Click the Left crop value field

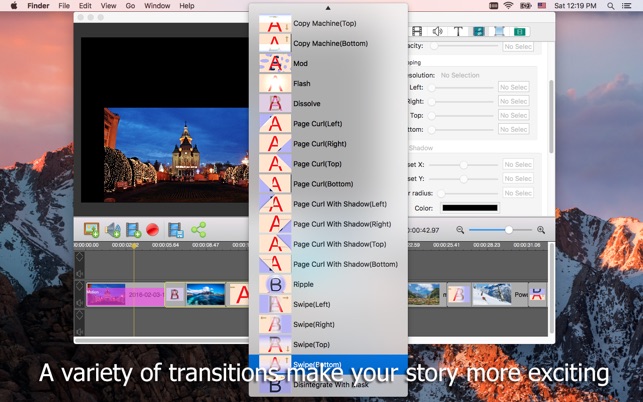[x=513, y=87]
